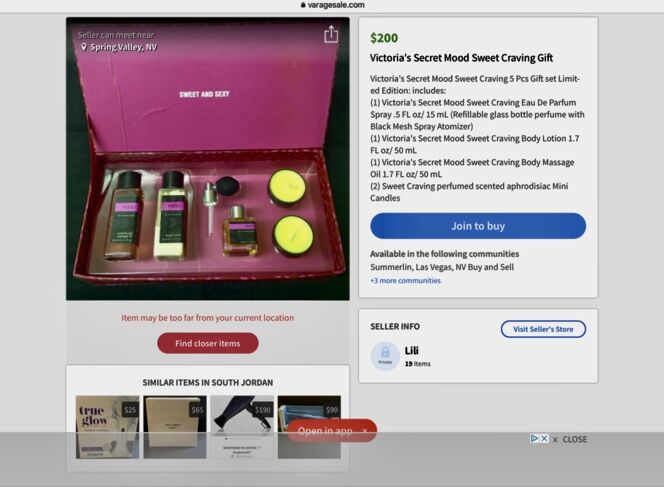
Task: Open the true glow $25 item thumbnail
Action: pos(107,427)
